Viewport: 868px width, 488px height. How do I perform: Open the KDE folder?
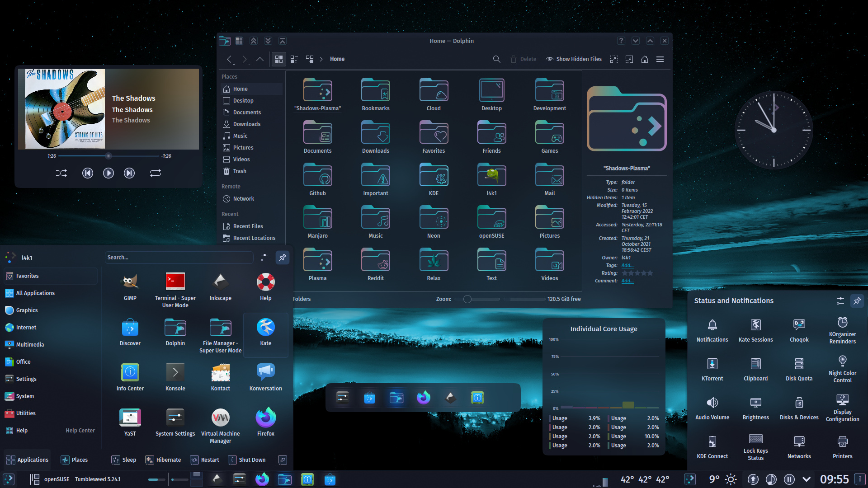434,180
